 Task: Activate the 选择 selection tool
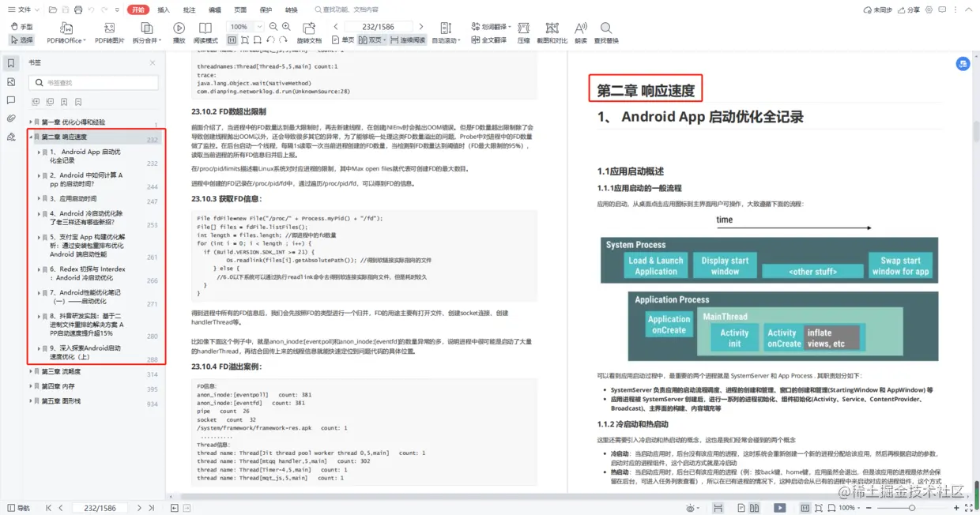[x=21, y=39]
